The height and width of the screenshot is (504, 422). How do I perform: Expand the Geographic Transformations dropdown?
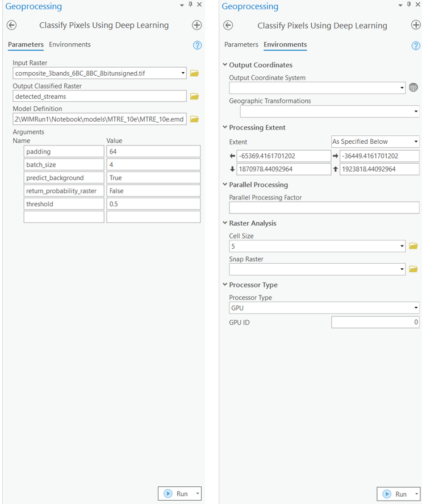(x=416, y=111)
